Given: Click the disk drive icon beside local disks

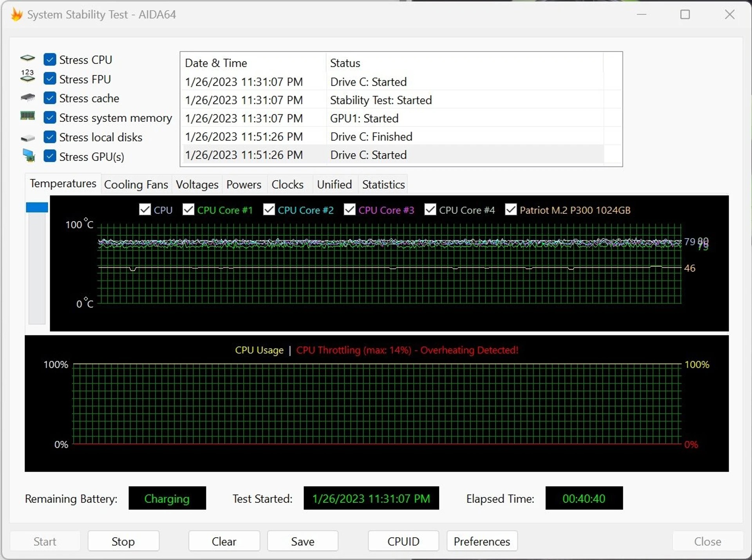Looking at the screenshot, I should (27, 138).
